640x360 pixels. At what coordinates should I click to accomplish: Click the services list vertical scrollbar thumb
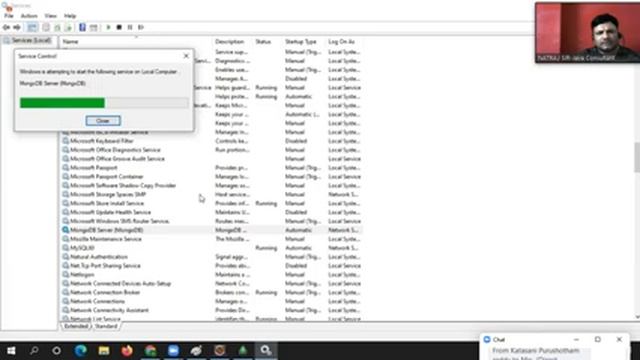(637, 157)
